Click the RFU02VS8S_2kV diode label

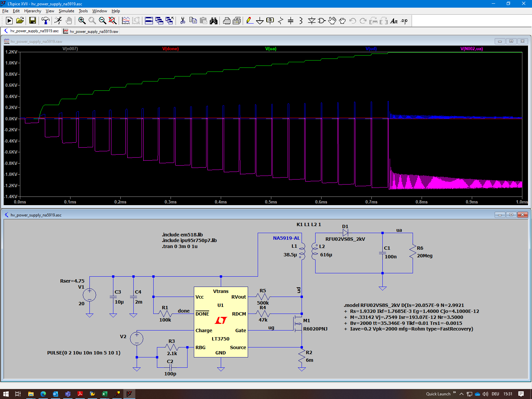(x=345, y=239)
